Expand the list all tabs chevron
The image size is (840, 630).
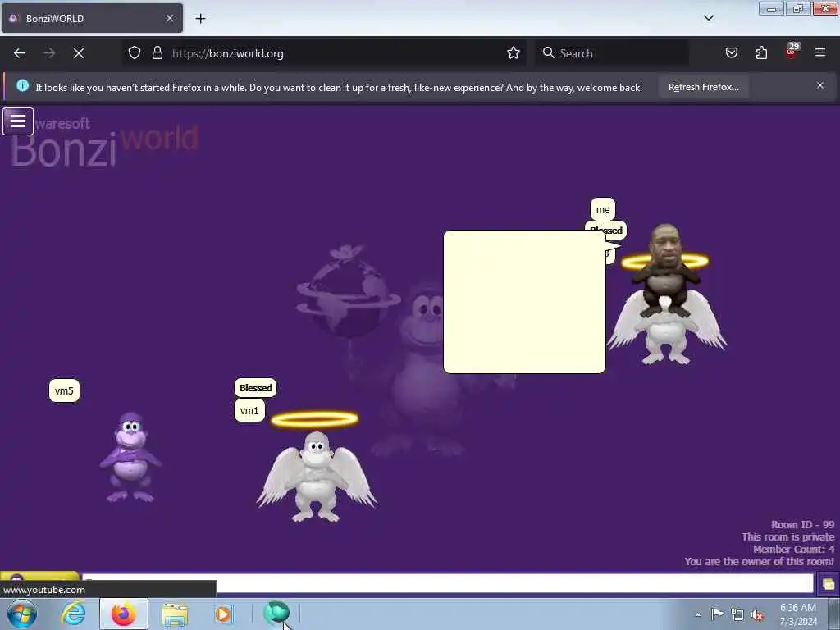(708, 18)
